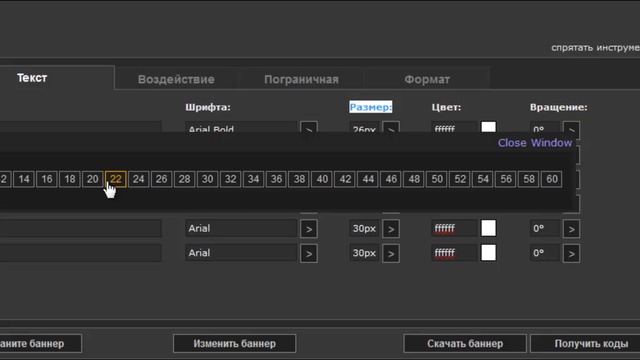Select font size 18
Screen dimensions: 640x360
coord(70,179)
